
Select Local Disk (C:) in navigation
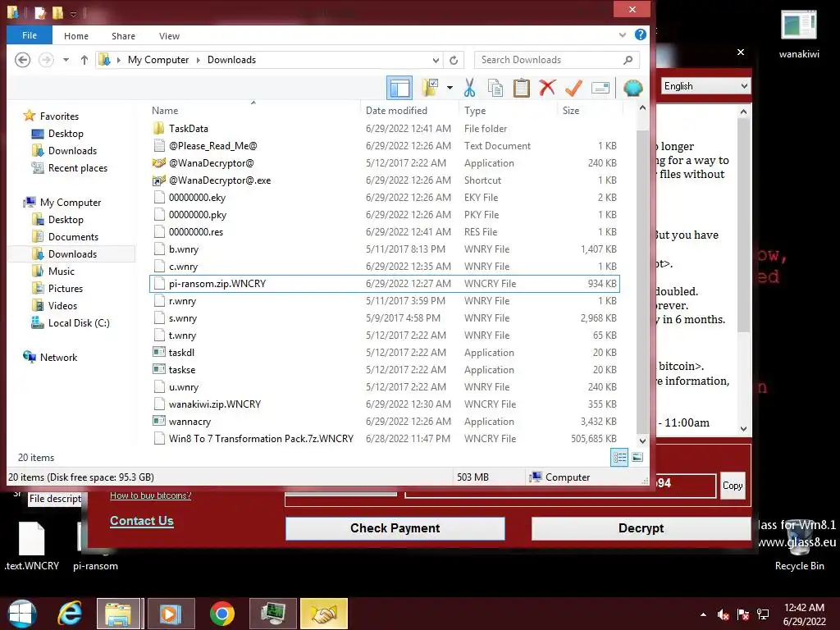click(79, 323)
